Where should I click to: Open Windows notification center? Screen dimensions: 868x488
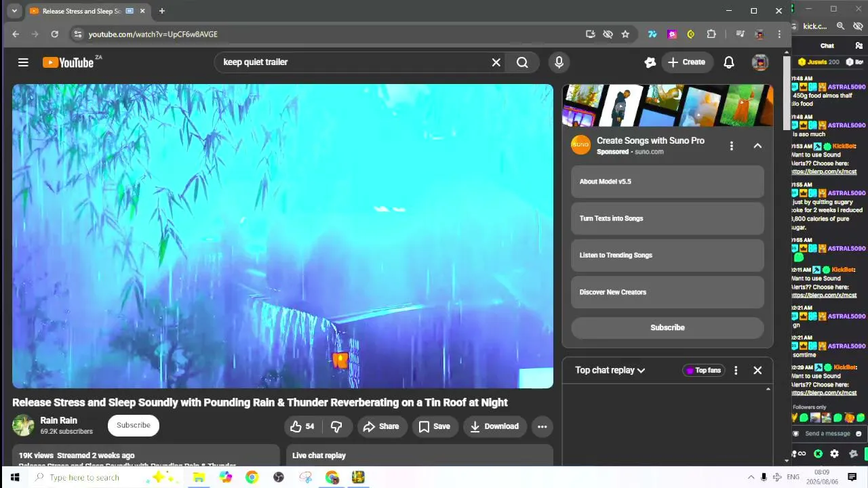tap(852, 477)
